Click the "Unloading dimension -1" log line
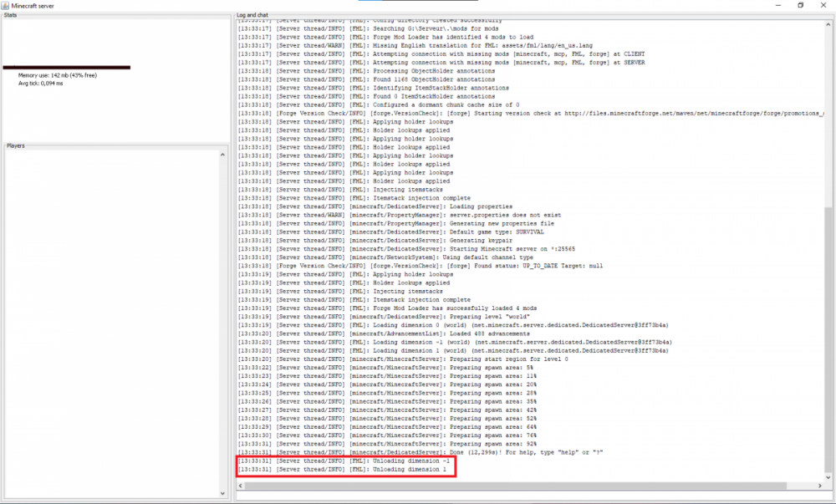Image resolution: width=836 pixels, height=504 pixels. (344, 461)
